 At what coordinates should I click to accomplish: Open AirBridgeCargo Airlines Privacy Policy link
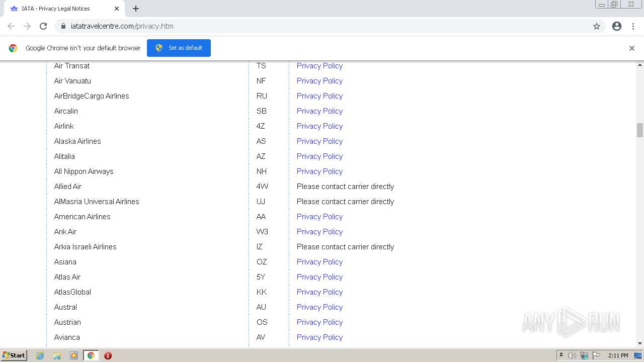pyautogui.click(x=319, y=96)
